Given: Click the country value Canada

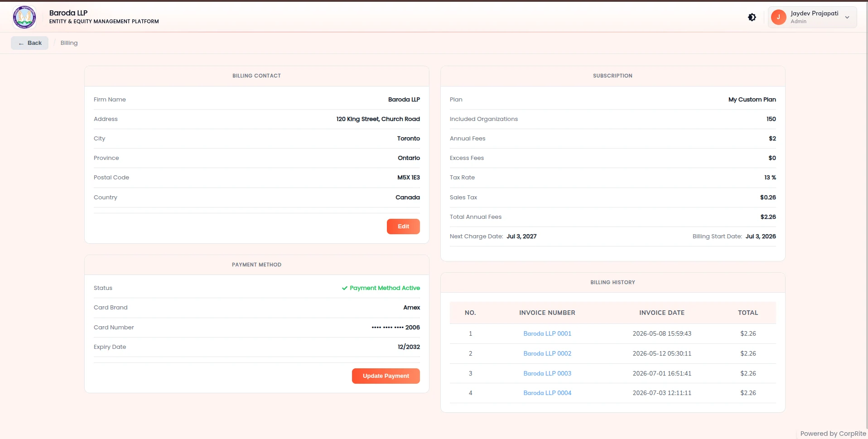Looking at the screenshot, I should point(408,198).
